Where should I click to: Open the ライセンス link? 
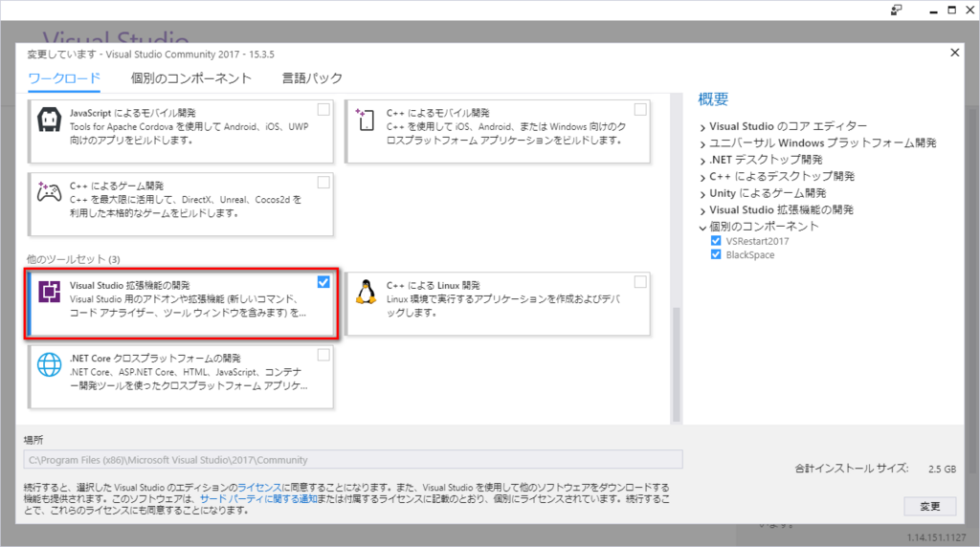258,487
